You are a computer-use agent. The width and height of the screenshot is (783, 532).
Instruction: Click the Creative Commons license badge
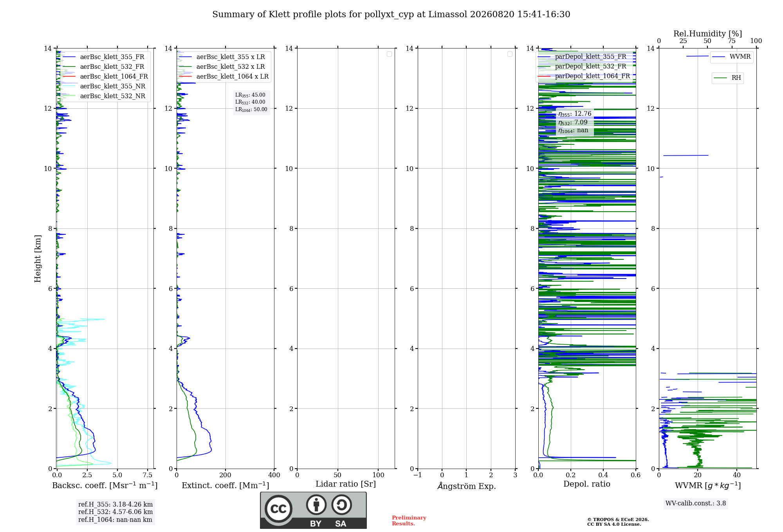313,510
